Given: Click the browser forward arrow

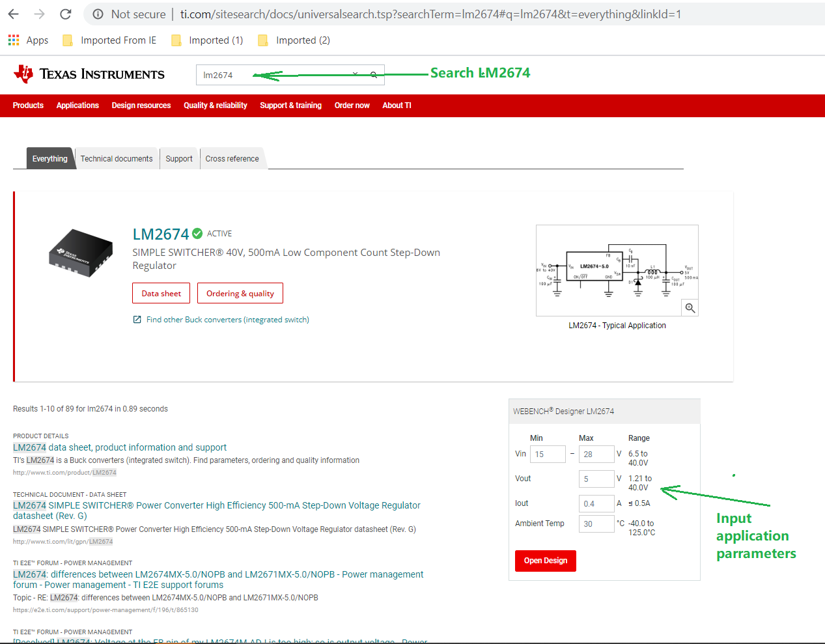Looking at the screenshot, I should (40, 14).
